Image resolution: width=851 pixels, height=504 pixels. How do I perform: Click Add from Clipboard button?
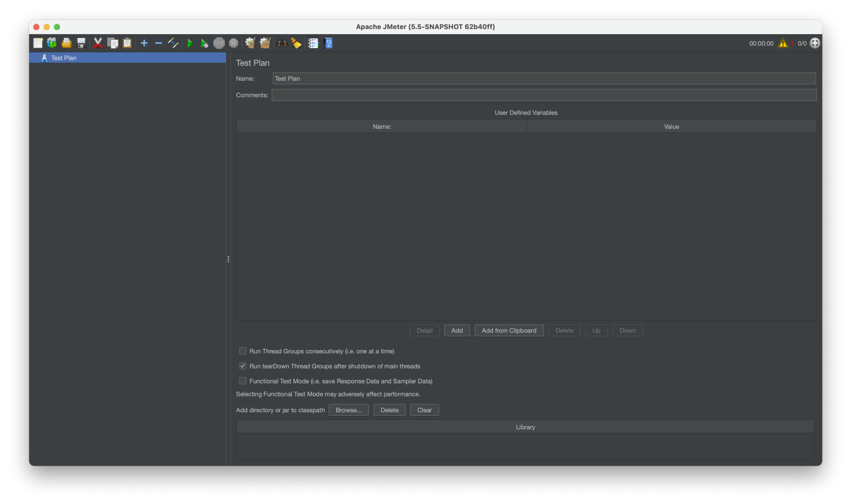click(x=509, y=331)
